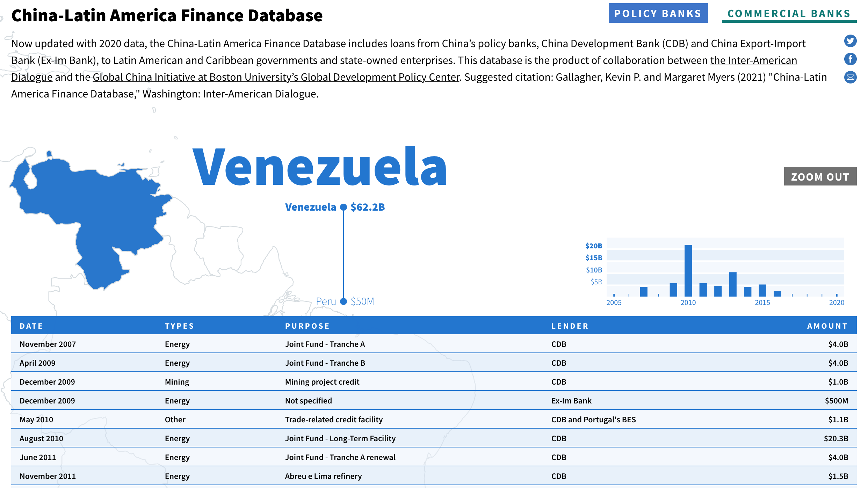Click the Abreu e Lima refinery cell

[x=323, y=476]
